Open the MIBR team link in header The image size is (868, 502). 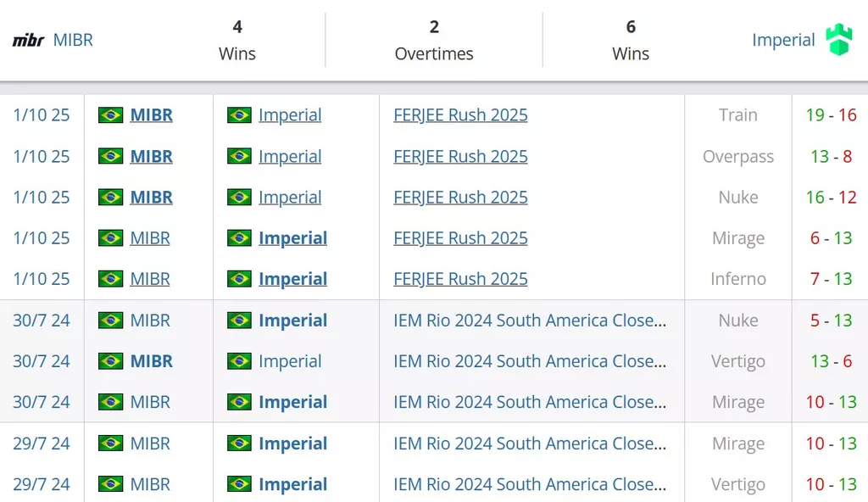tap(73, 40)
